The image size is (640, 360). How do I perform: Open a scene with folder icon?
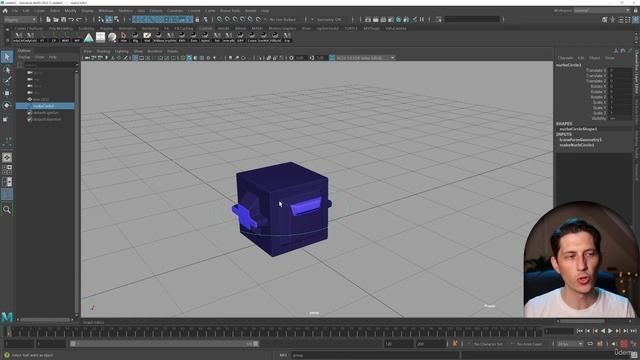56,19
